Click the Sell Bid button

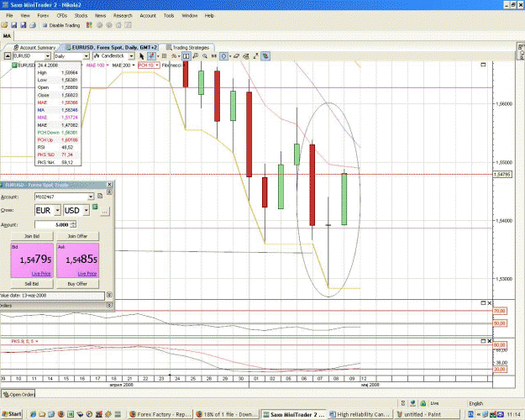pyautogui.click(x=32, y=284)
